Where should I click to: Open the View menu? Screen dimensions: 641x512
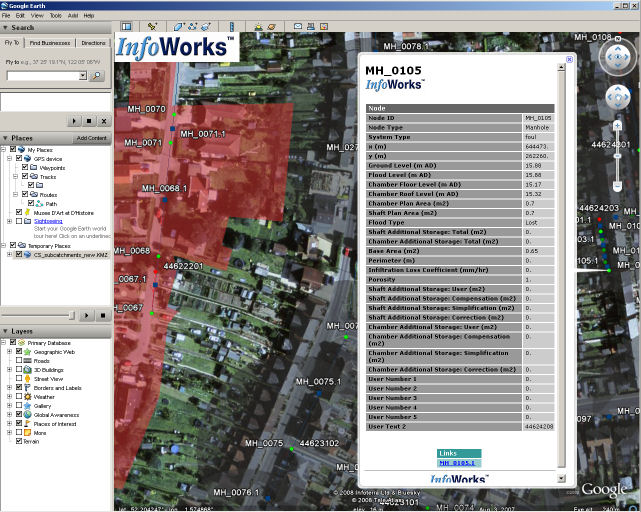[x=37, y=16]
